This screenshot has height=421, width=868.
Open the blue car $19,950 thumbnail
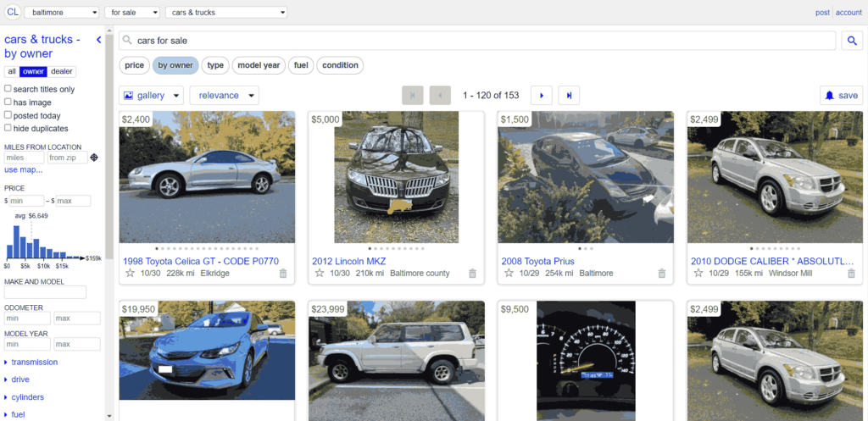click(x=207, y=350)
